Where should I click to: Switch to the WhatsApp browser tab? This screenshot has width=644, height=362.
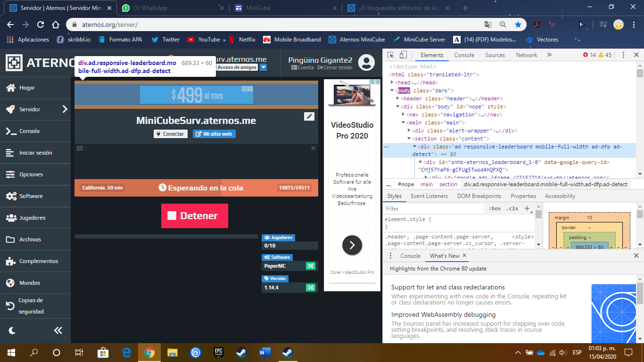(173, 8)
